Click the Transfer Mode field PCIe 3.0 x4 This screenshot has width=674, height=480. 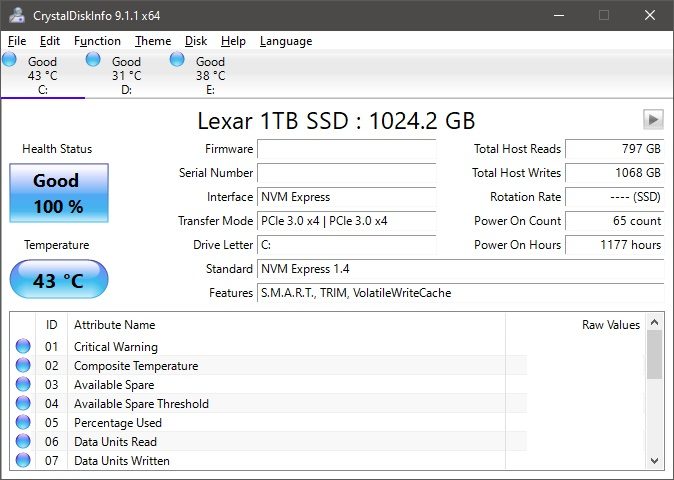(x=346, y=221)
